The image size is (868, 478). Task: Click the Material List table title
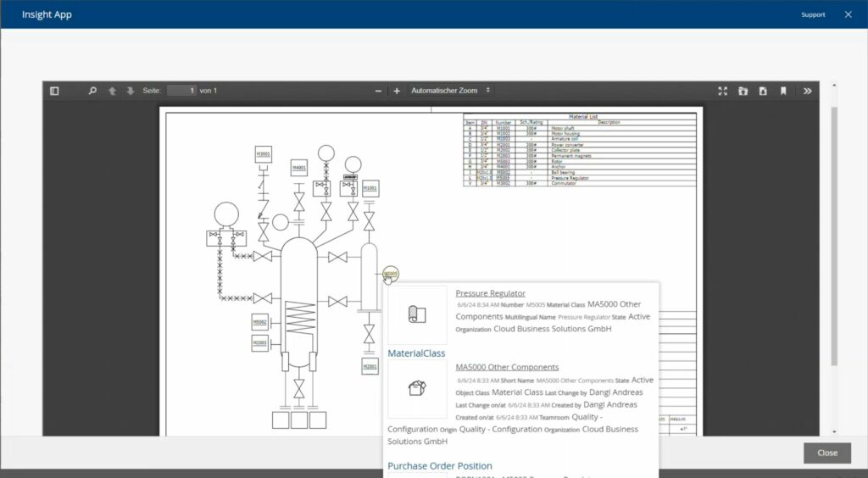pyautogui.click(x=583, y=117)
